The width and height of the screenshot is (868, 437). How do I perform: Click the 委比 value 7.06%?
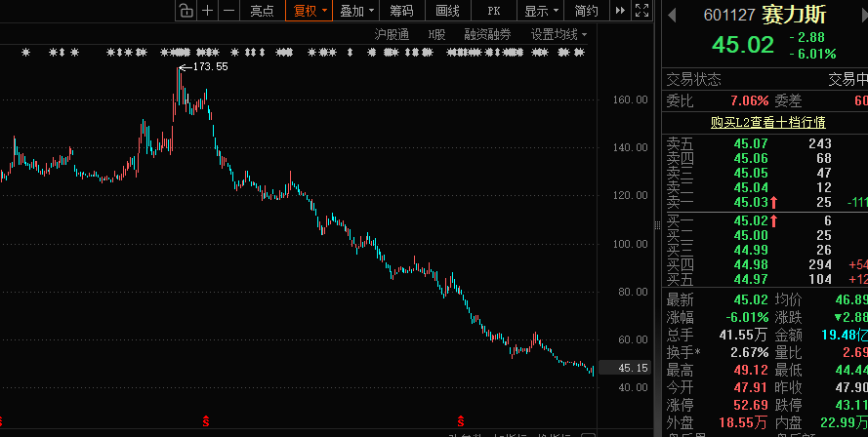click(750, 100)
